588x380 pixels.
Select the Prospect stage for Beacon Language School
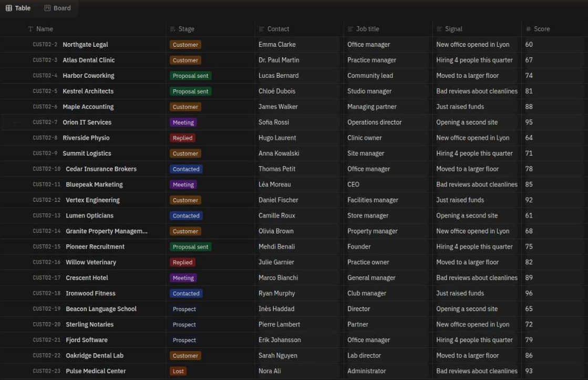(x=184, y=309)
